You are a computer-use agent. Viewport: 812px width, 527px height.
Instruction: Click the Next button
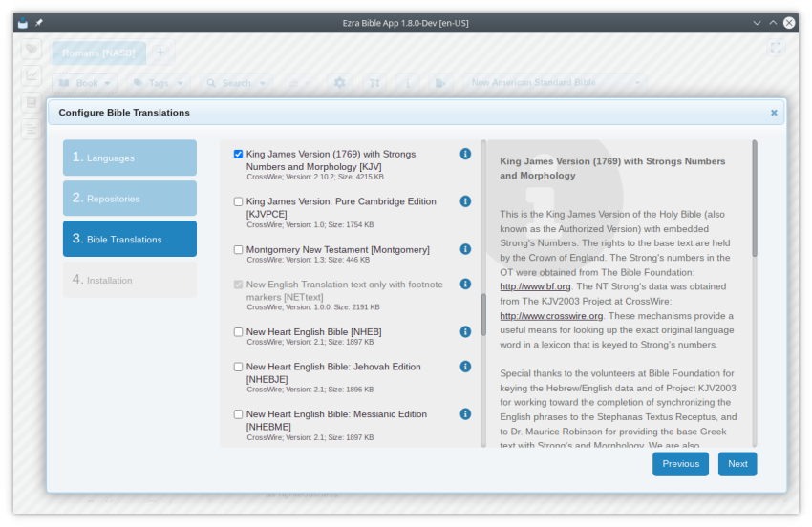pyautogui.click(x=737, y=464)
